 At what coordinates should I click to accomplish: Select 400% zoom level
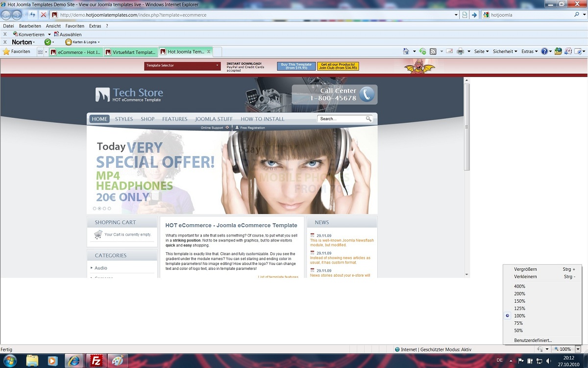click(519, 287)
